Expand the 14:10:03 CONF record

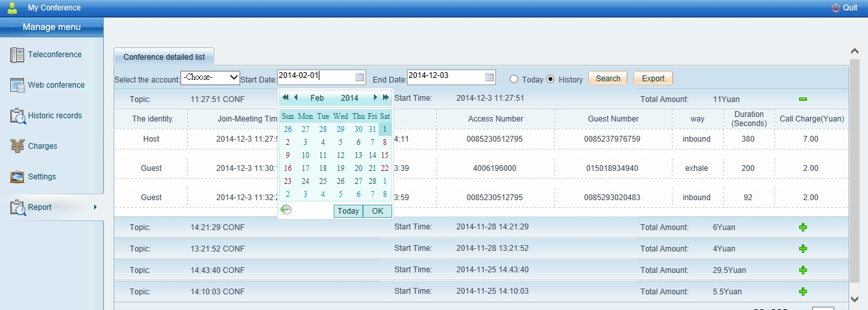(x=803, y=292)
